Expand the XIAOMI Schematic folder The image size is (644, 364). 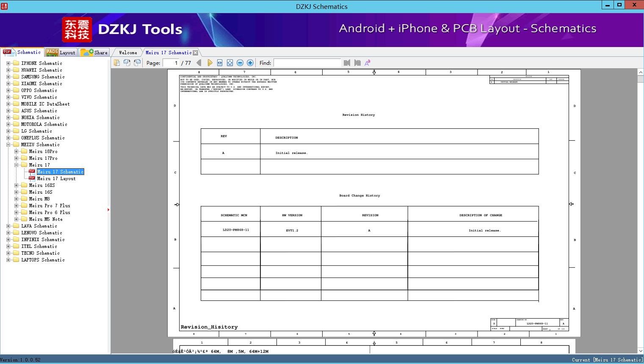[x=8, y=83]
